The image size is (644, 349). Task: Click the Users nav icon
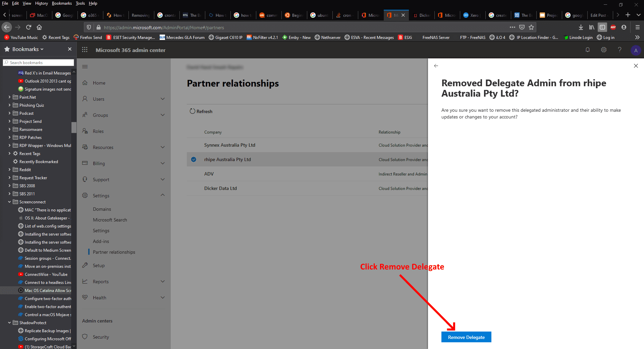pos(85,99)
